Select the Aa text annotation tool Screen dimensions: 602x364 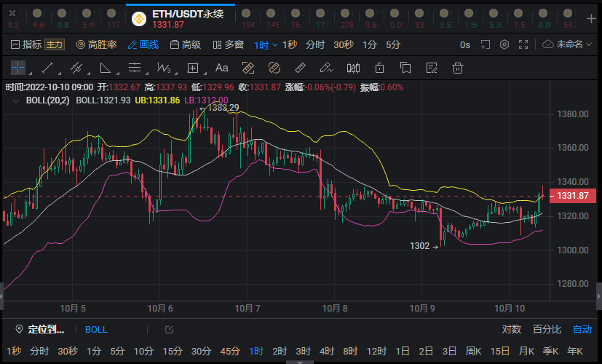[221, 68]
